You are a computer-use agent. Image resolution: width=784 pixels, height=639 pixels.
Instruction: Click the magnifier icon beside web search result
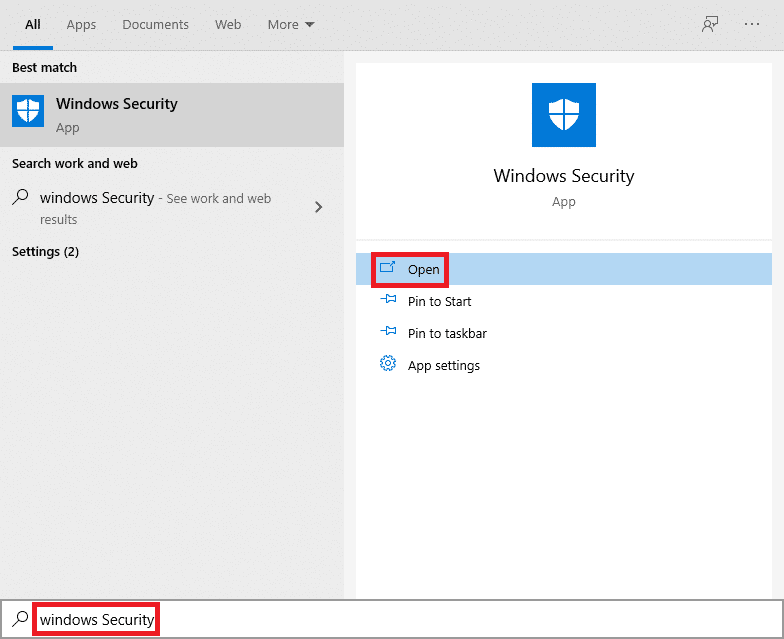click(x=21, y=198)
